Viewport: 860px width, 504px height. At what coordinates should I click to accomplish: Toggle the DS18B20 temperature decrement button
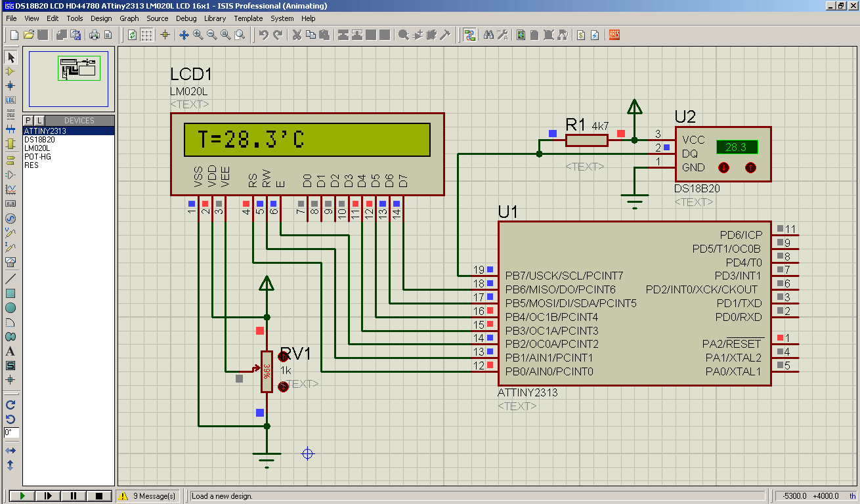click(723, 167)
